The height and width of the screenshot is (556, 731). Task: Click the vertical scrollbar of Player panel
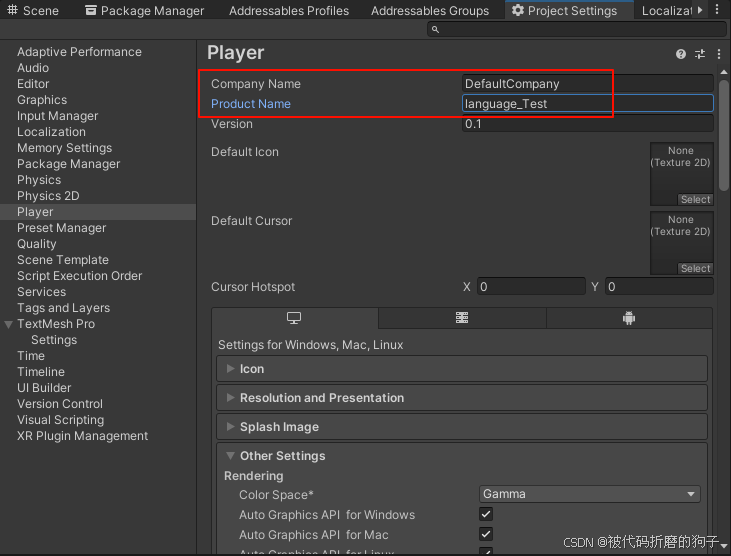pos(724,135)
